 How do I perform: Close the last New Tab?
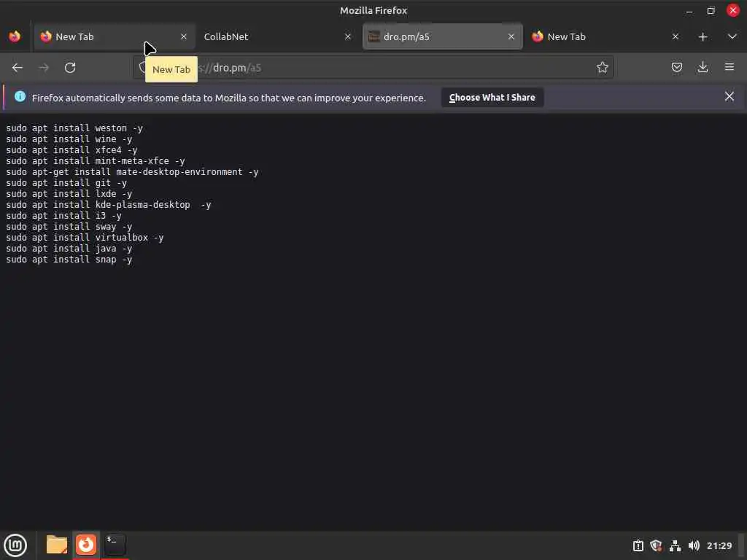[x=676, y=36]
